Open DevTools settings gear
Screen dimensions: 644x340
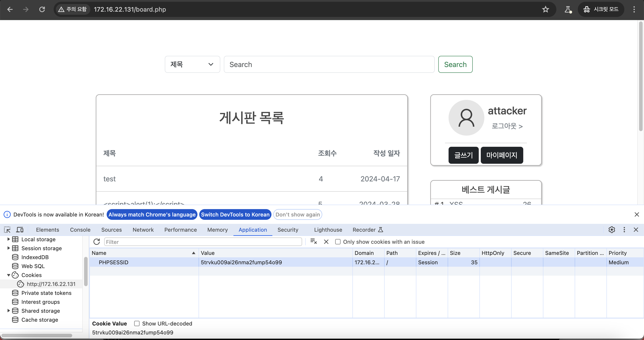coord(612,230)
